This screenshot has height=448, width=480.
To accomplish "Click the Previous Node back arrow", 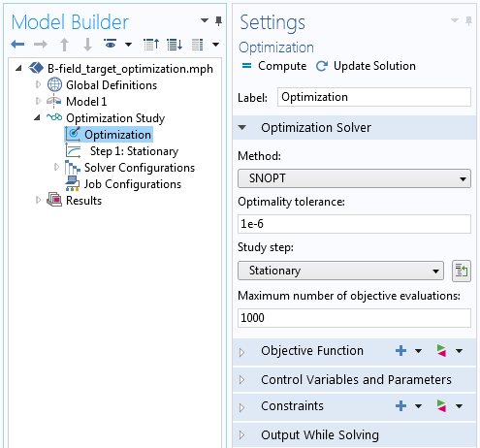I will click(17, 44).
